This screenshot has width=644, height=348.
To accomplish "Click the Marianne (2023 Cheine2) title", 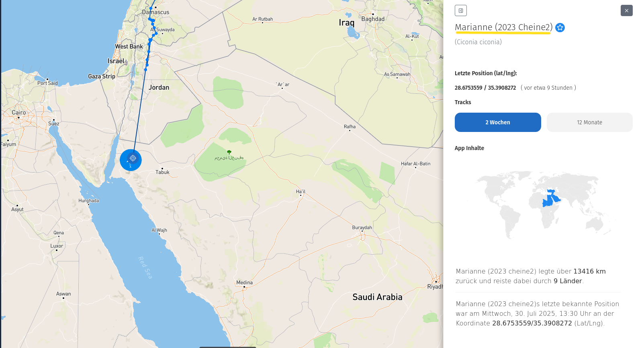I will point(503,27).
